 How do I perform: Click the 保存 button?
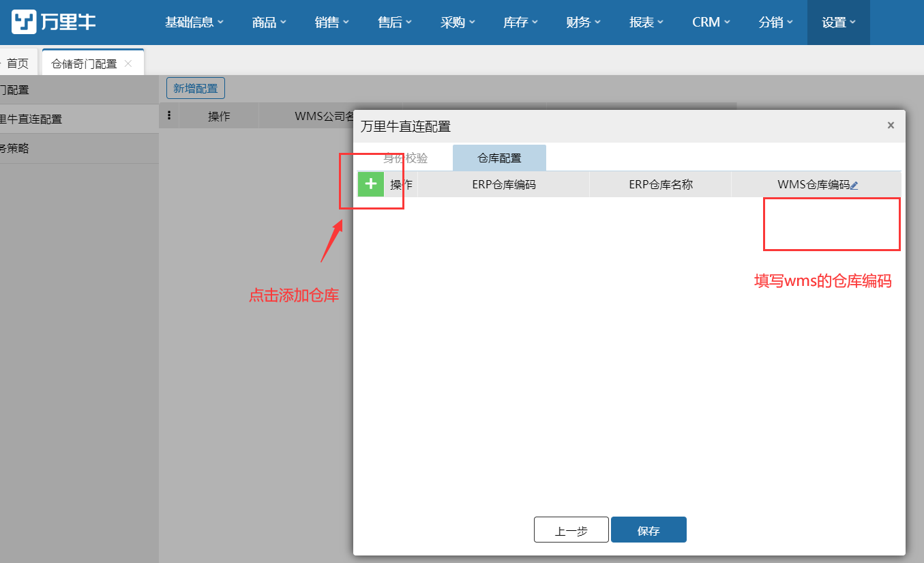(649, 530)
